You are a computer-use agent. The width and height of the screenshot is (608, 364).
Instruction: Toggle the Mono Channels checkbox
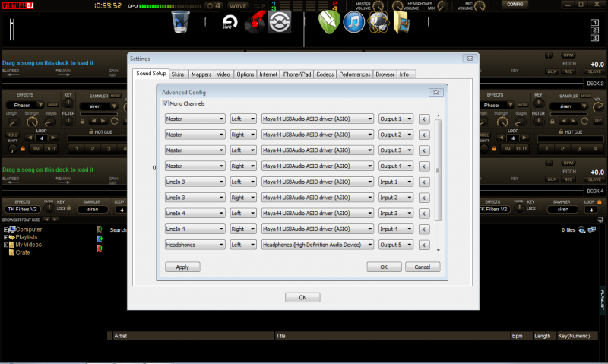(166, 103)
